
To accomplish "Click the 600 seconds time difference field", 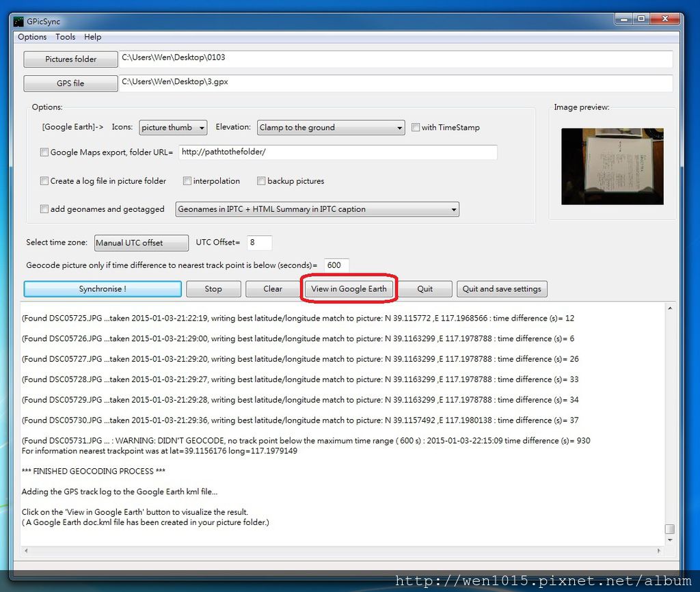I will coord(336,265).
